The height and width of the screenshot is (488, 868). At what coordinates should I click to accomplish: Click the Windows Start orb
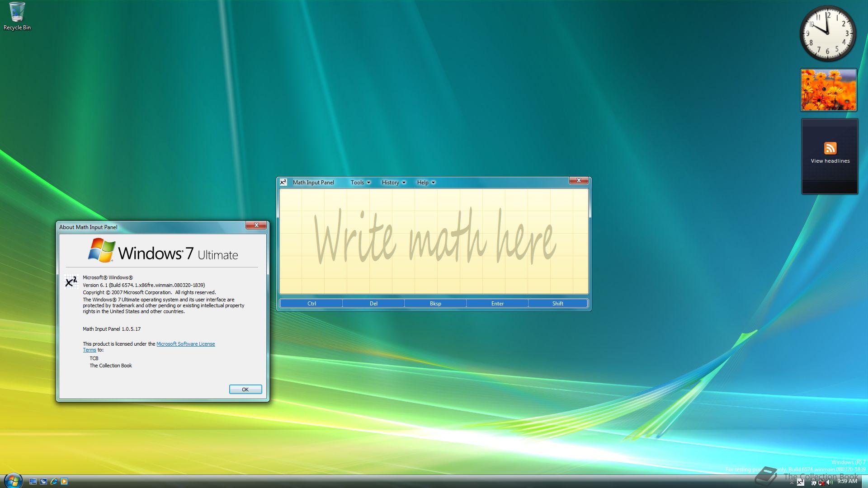(13, 481)
